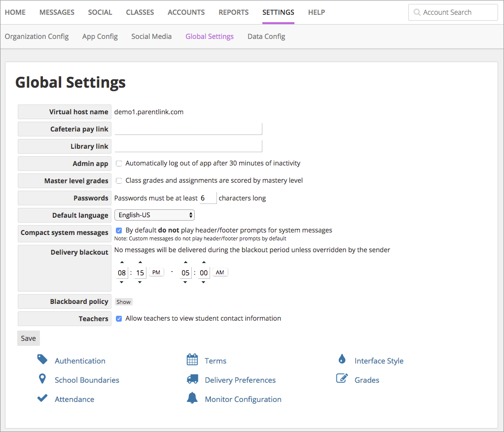Decrease blackout start hour 08
The height and width of the screenshot is (432, 504).
[121, 282]
